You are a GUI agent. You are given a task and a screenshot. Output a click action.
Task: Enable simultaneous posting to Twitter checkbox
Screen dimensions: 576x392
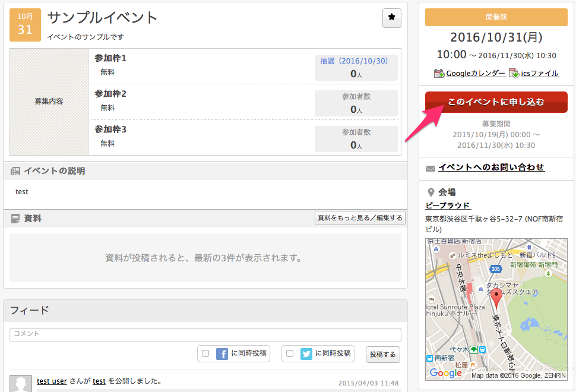(289, 353)
